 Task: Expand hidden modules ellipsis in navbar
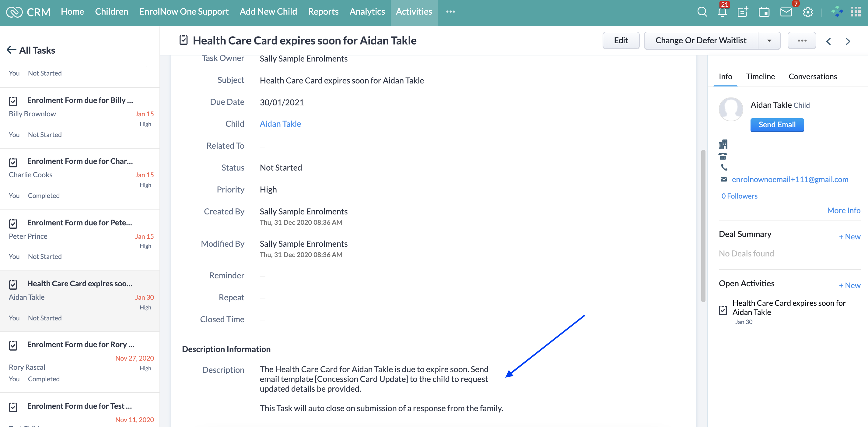coord(450,12)
